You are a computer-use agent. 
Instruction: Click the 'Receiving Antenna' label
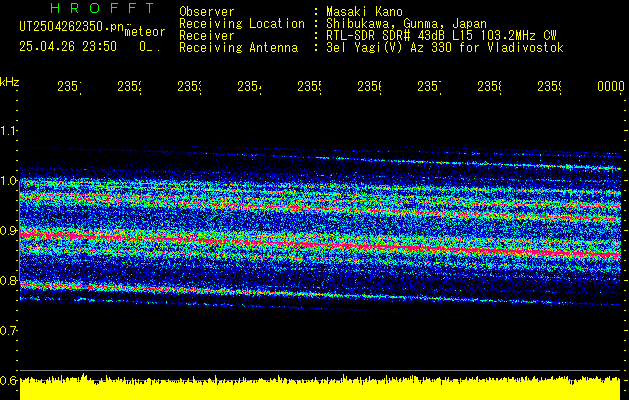tap(239, 48)
